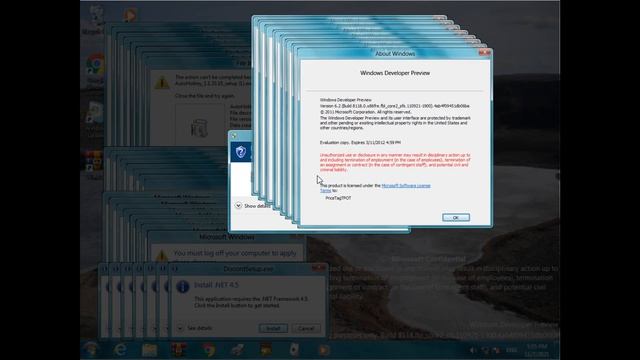Click OK in the About Windows dialog

[x=456, y=218]
